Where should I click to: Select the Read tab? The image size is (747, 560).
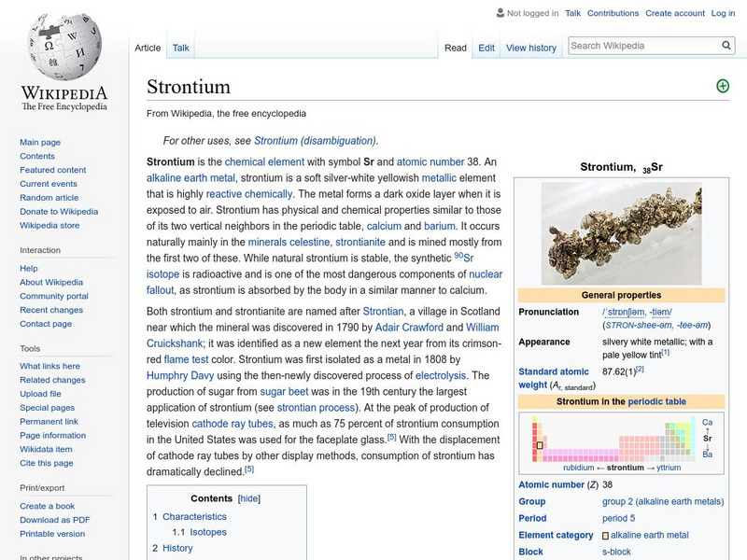click(454, 47)
